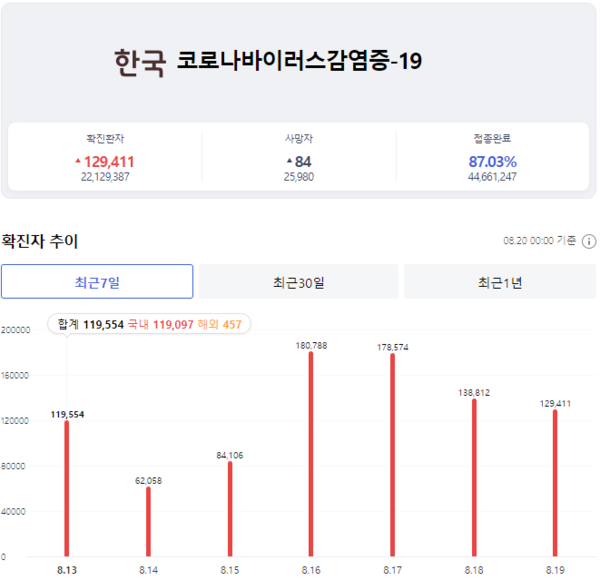Screen dimensions: 600x580
Task: Select the 최근7일 tab
Action: coord(97,282)
